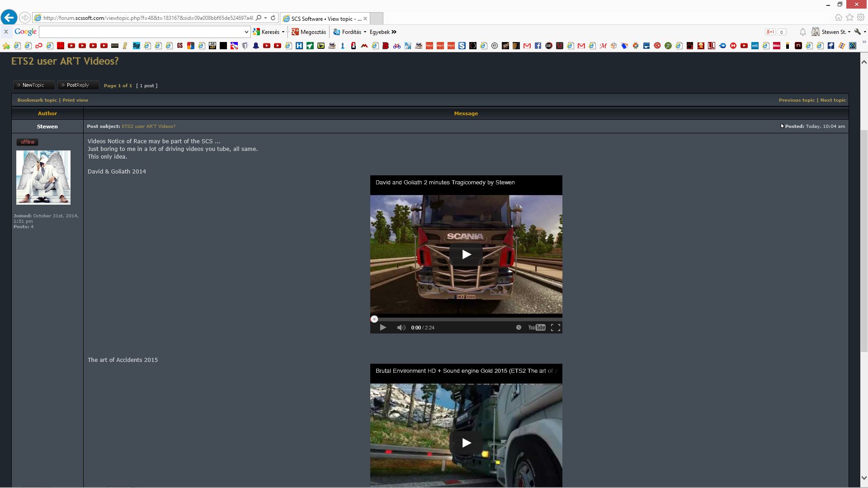The image size is (868, 488).
Task: Click the PostReply button
Action: (78, 85)
